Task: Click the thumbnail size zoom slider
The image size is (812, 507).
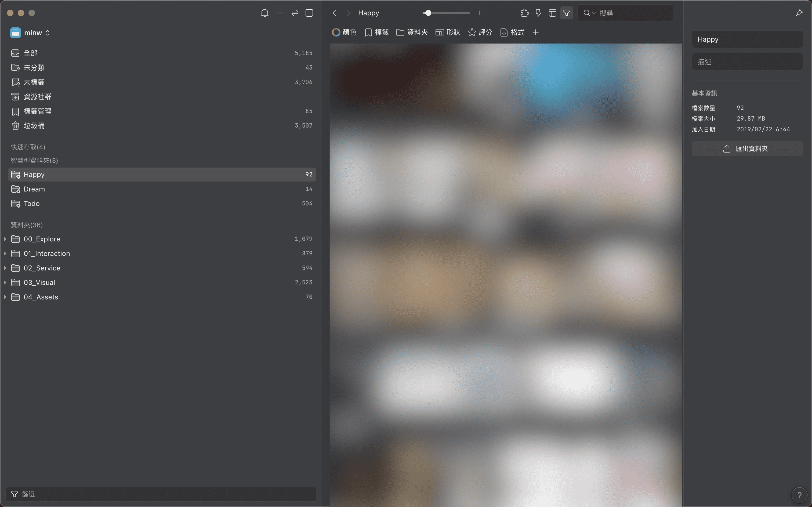Action: (x=447, y=13)
